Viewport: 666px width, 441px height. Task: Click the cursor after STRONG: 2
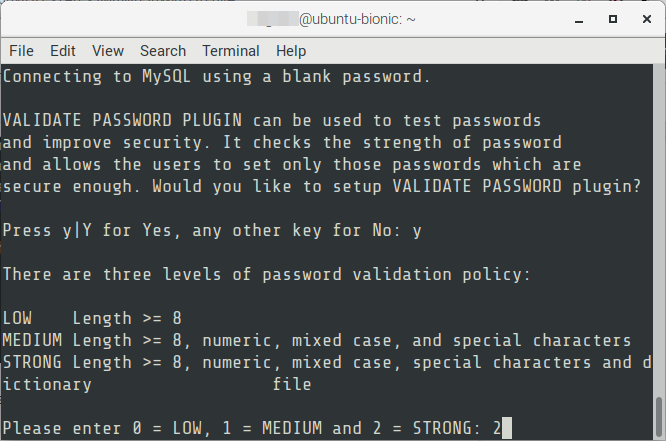tap(507, 428)
